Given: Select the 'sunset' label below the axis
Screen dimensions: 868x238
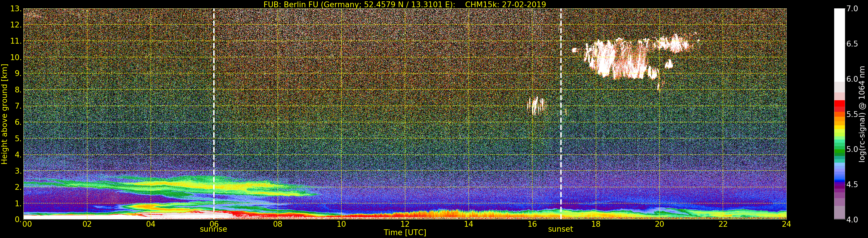Looking at the screenshot, I should 560,230.
